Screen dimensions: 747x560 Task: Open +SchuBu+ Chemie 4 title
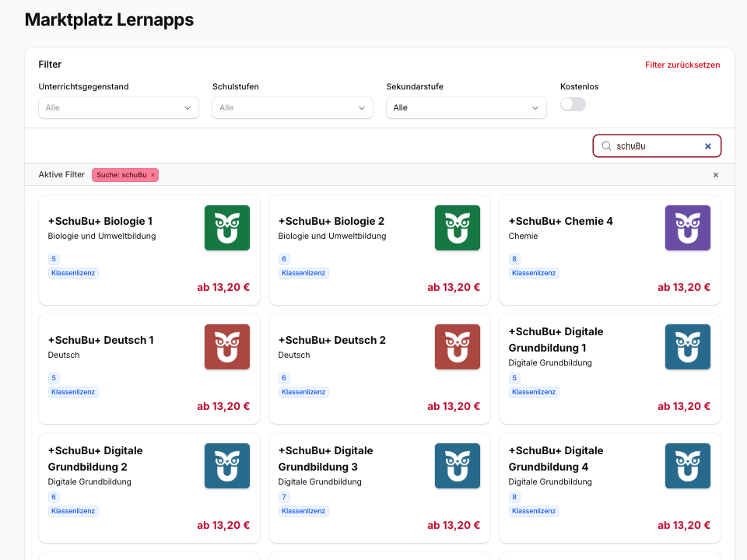pyautogui.click(x=561, y=221)
